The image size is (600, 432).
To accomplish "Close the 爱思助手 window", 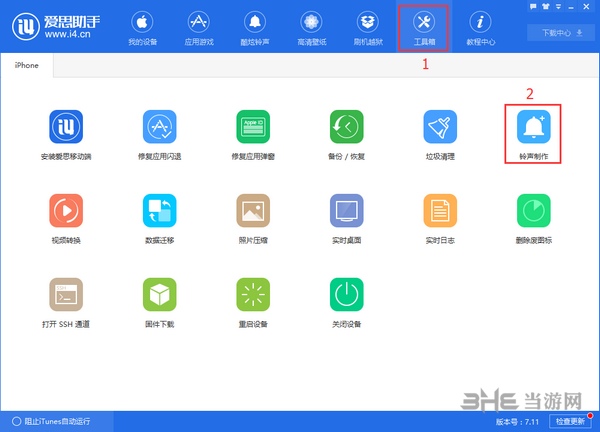I will point(586,7).
